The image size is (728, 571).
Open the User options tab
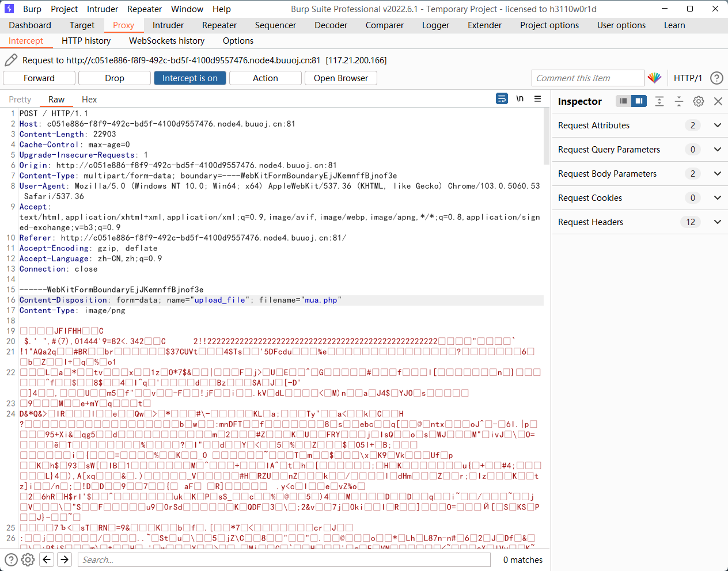pos(621,25)
